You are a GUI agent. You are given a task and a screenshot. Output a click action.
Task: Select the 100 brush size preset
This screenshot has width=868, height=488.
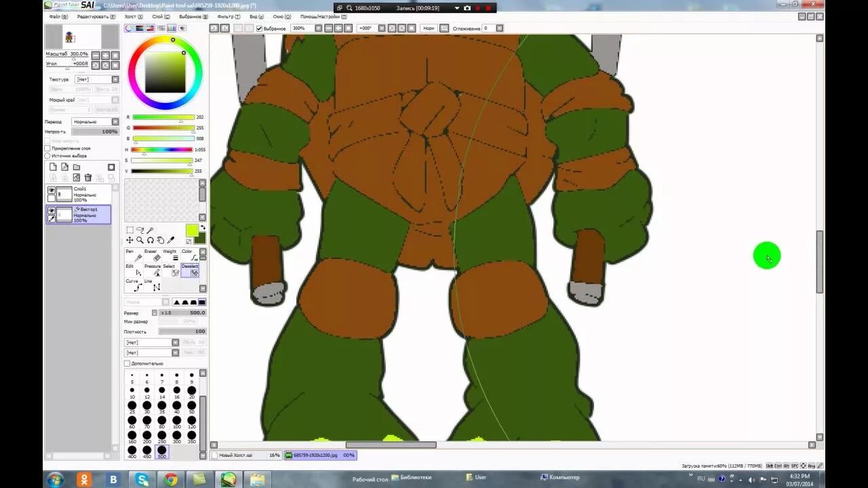pyautogui.click(x=176, y=422)
